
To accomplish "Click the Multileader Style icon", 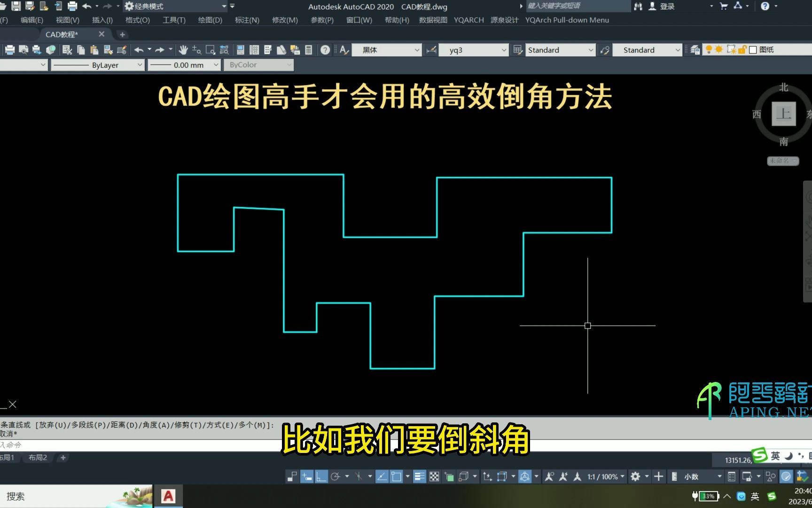I will (x=605, y=50).
